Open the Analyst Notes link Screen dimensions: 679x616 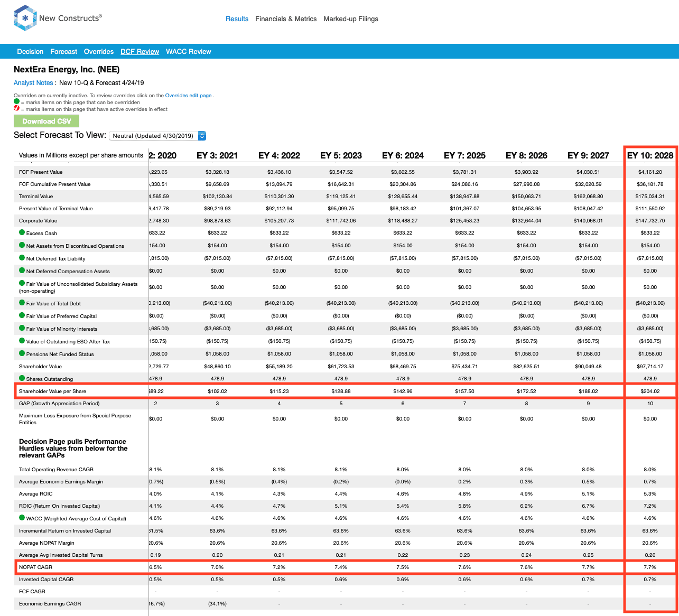click(33, 83)
